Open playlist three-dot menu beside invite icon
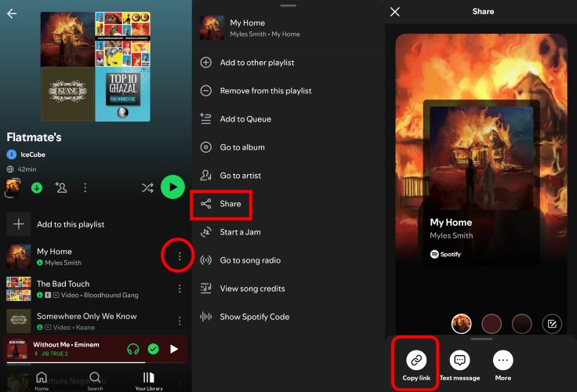This screenshot has height=392, width=577. click(85, 187)
